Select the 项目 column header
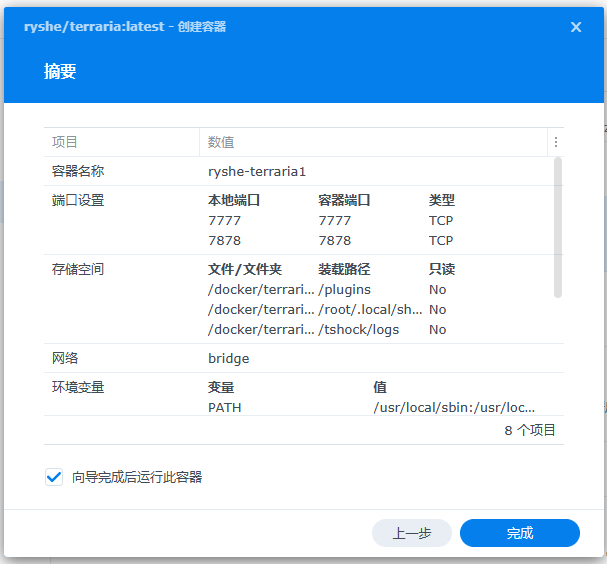 coord(122,142)
